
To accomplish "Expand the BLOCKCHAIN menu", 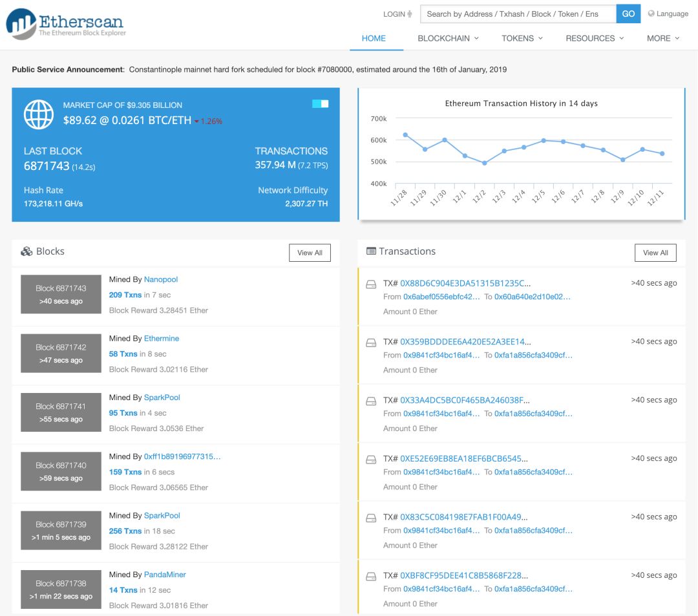I will pos(448,38).
